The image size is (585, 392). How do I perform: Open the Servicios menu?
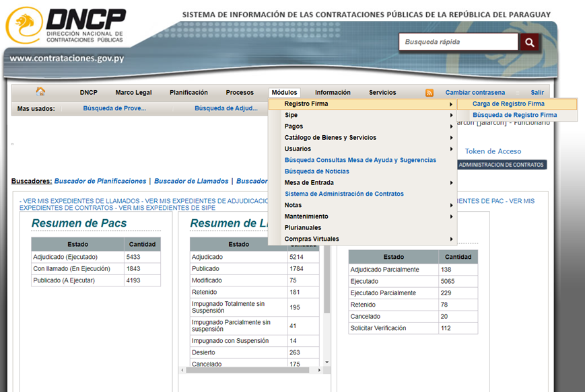pos(382,92)
